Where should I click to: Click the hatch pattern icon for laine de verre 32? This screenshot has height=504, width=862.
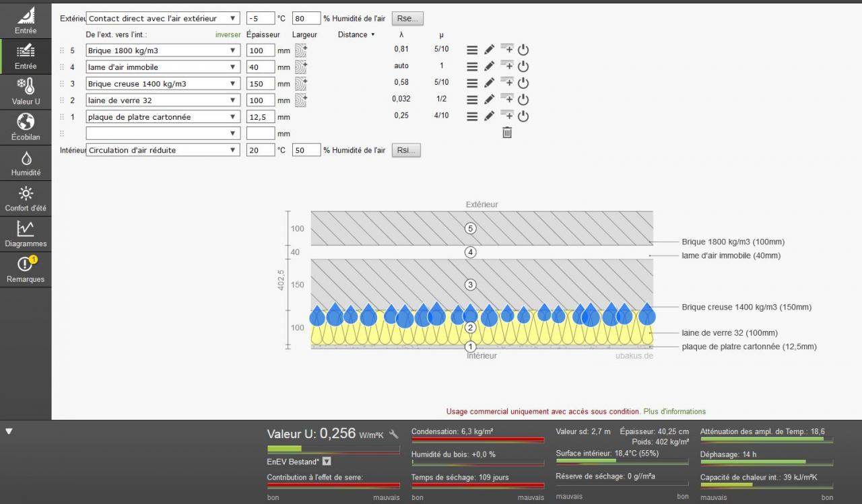(x=300, y=100)
